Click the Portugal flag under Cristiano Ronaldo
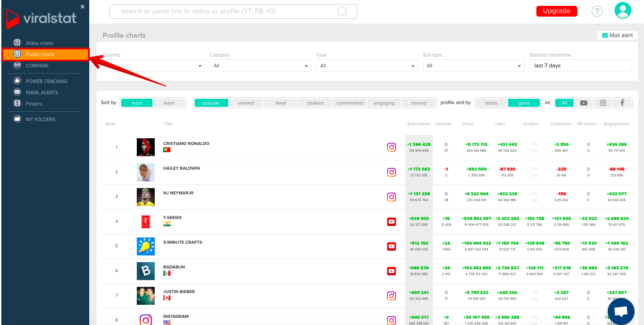Viewport: 644px width, 325px height. [x=167, y=150]
